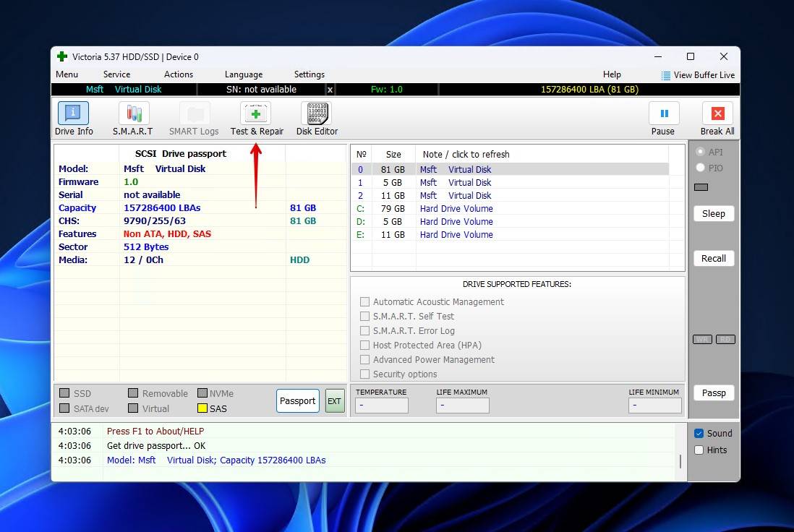The height and width of the screenshot is (532, 794).
Task: Click log entry Press F1 to About/HELP
Action: [x=155, y=432]
